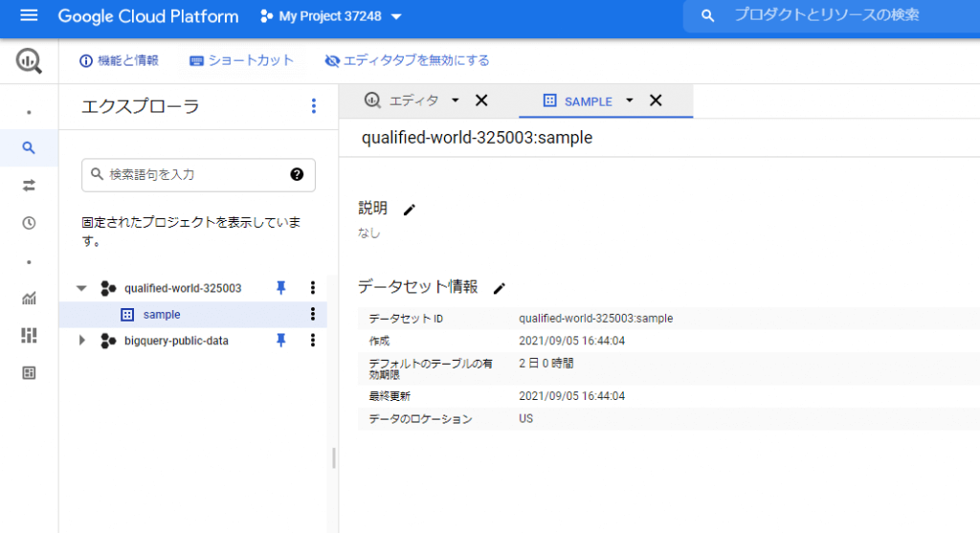The image size is (980, 533).
Task: Select the sample dataset in tree
Action: point(161,314)
